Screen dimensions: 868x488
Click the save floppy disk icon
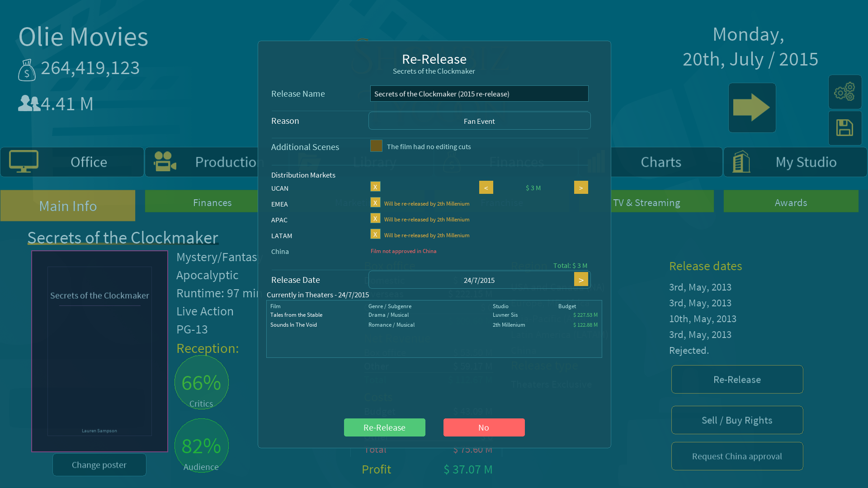point(844,128)
